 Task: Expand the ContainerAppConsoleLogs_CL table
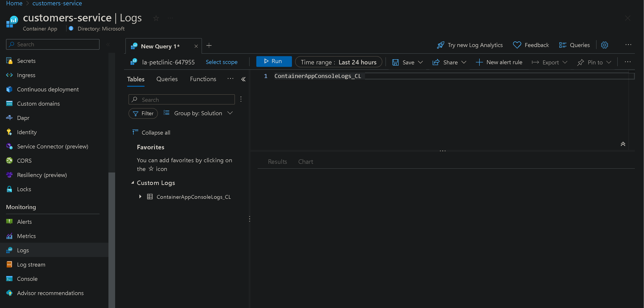click(140, 197)
